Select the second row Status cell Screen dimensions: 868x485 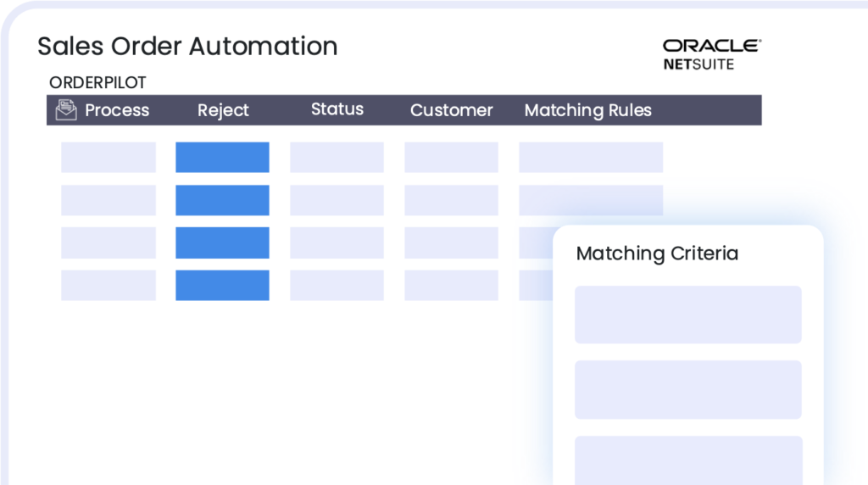point(337,200)
